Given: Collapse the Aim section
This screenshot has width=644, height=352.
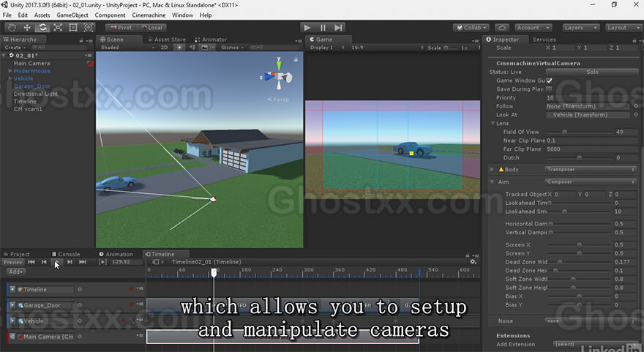Looking at the screenshot, I should click(x=492, y=181).
